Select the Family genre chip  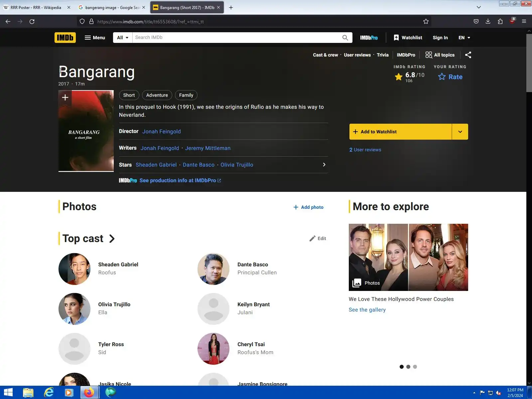(x=186, y=95)
